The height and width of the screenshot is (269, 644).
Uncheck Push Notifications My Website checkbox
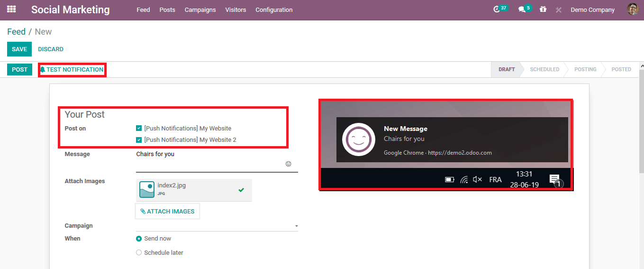pyautogui.click(x=139, y=128)
